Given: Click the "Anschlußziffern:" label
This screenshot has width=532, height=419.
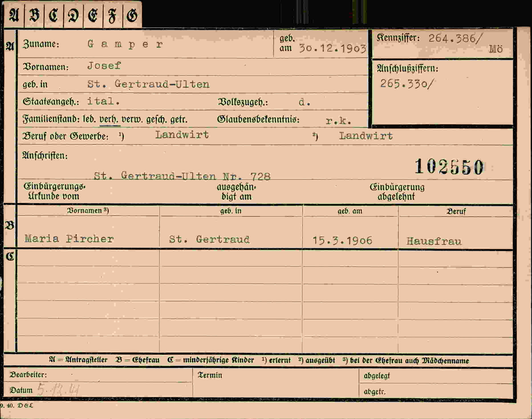Looking at the screenshot, I should [407, 68].
